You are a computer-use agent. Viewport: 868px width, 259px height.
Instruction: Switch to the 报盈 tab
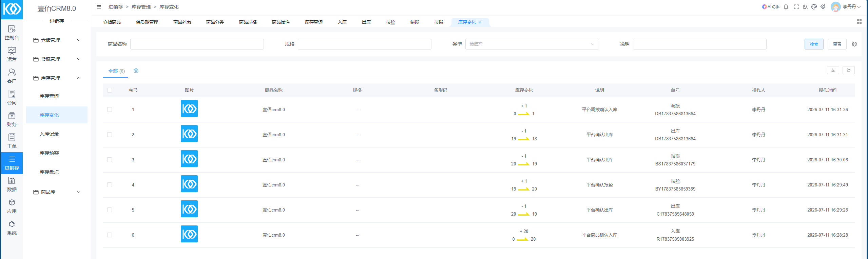(390, 22)
